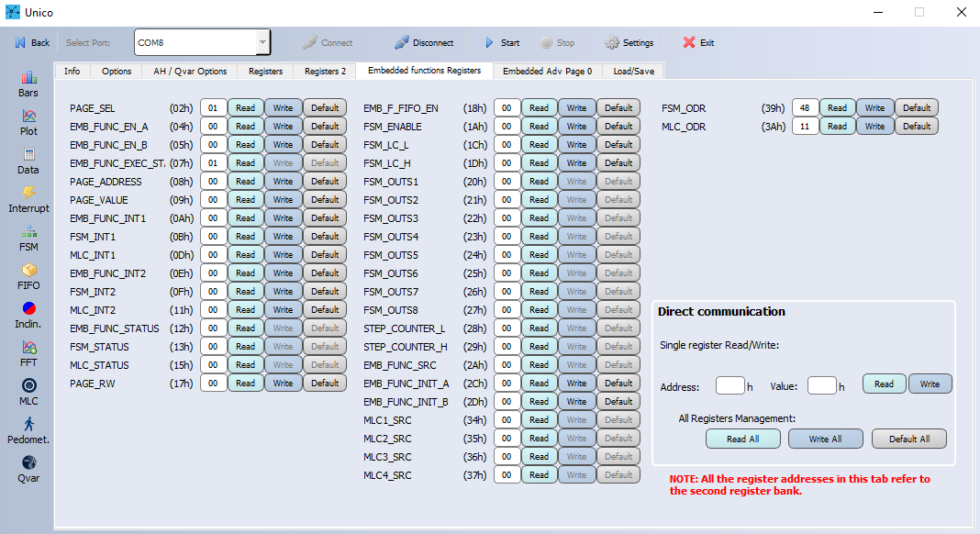
Task: Select the Pedometer tool
Action: point(28,430)
